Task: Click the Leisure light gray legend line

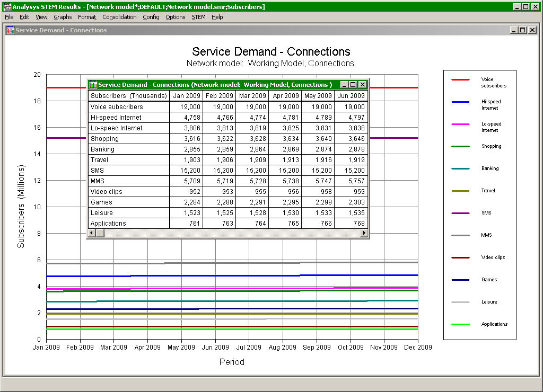Action: 460,302
